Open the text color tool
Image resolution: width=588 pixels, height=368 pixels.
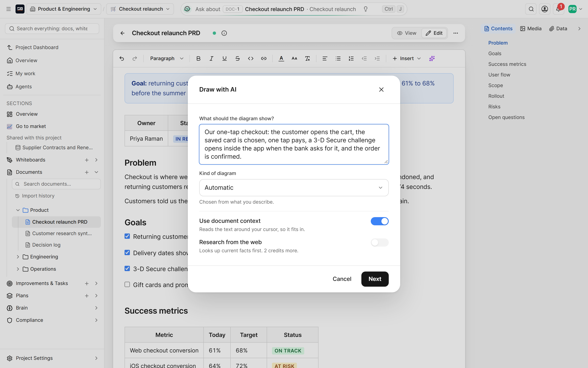coord(281,58)
